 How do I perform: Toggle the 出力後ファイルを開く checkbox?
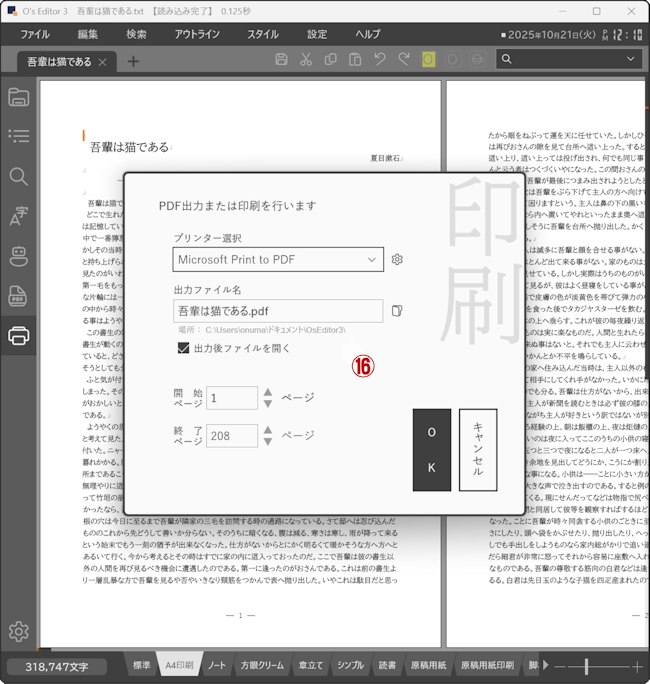183,348
